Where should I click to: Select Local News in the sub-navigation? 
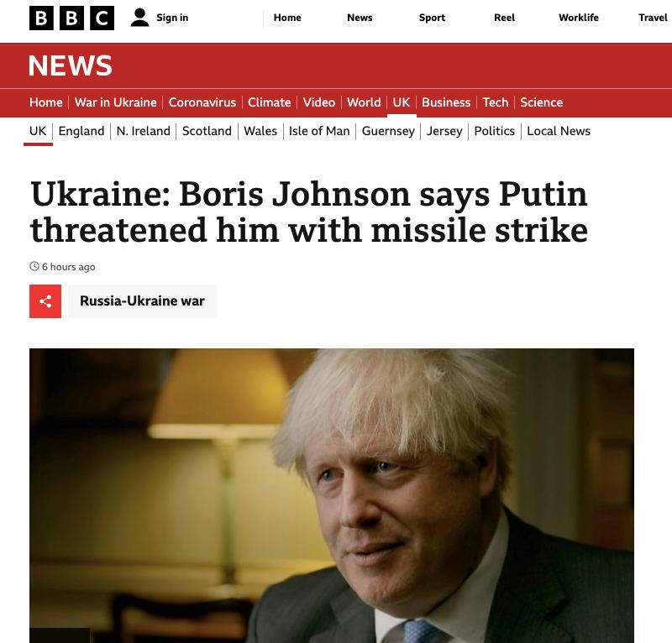[x=559, y=131]
